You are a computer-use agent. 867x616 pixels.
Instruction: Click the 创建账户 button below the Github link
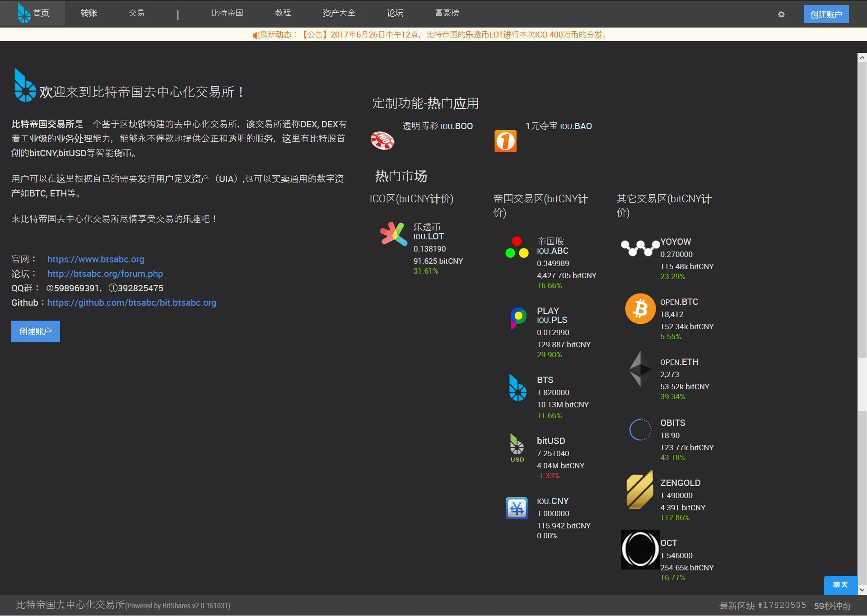(36, 331)
